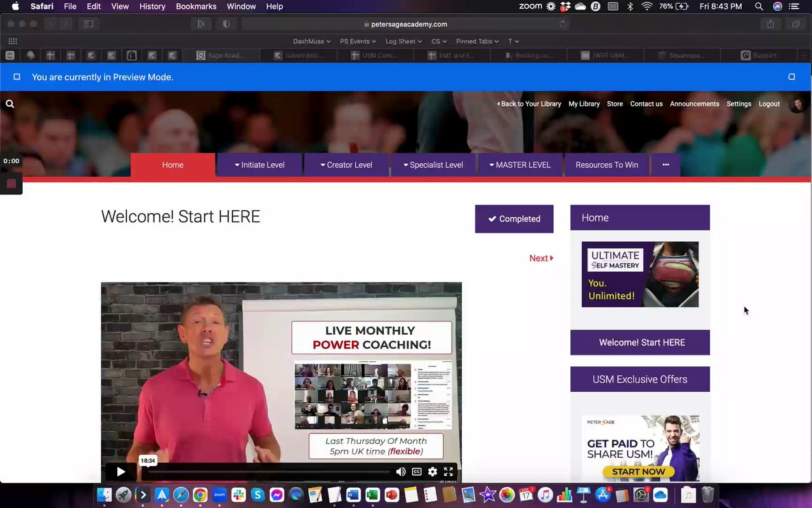The height and width of the screenshot is (508, 812).
Task: Open the Trash in the Dock
Action: [x=708, y=495]
